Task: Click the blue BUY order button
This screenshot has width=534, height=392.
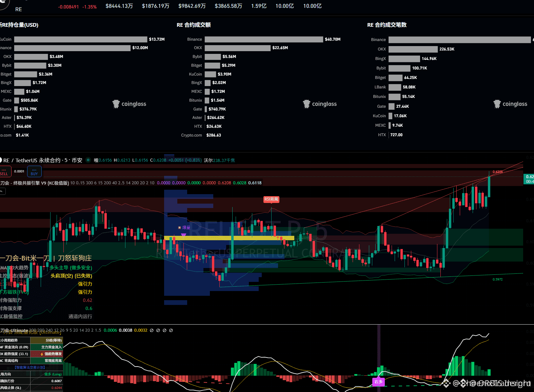Action: coord(34,171)
